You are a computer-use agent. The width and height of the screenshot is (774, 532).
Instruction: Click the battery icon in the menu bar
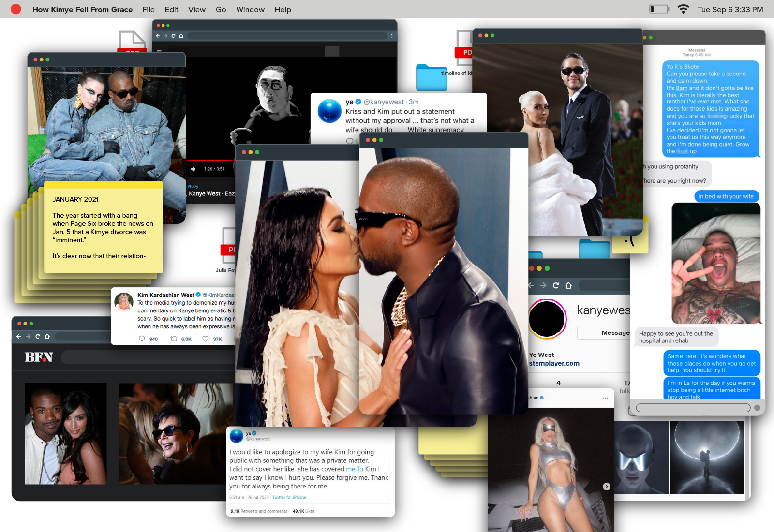[x=659, y=9]
